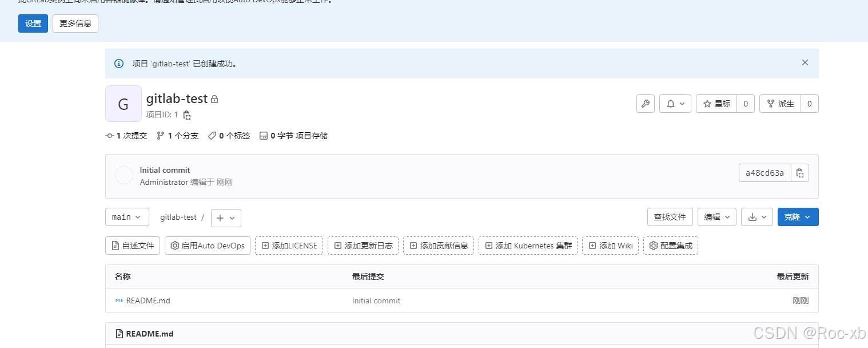Open the main branch selector dropdown

pos(127,217)
